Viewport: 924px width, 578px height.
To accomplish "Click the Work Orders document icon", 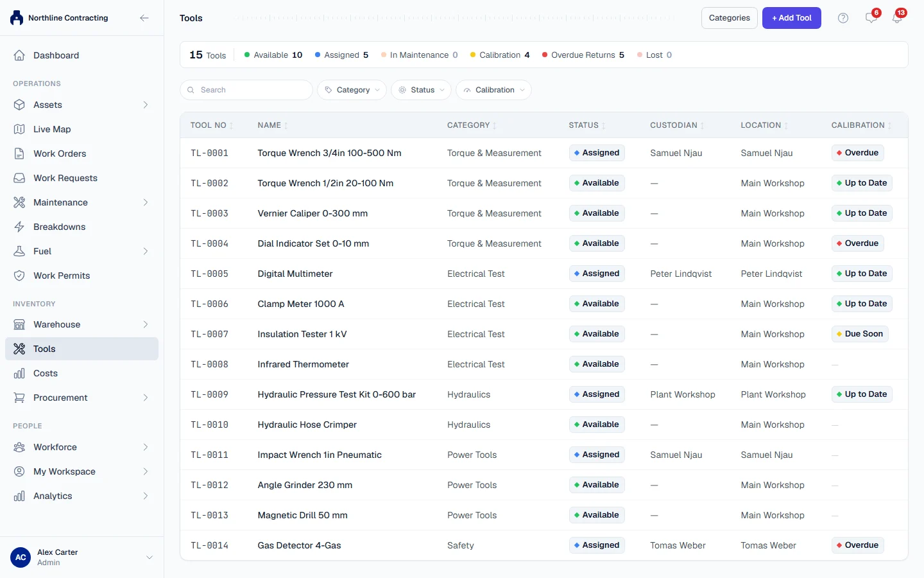I will point(19,153).
